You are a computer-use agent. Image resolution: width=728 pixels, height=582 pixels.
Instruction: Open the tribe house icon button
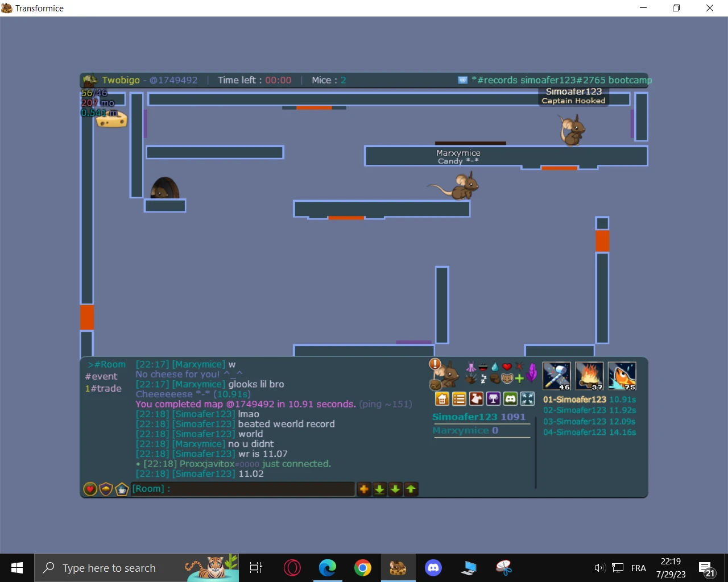point(442,399)
